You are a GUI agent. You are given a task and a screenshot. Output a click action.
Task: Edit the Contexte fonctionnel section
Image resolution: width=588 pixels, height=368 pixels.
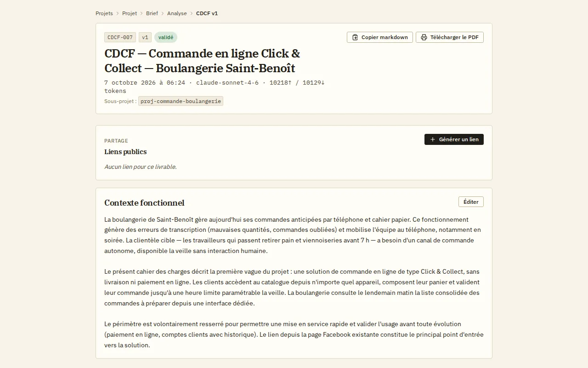(471, 202)
